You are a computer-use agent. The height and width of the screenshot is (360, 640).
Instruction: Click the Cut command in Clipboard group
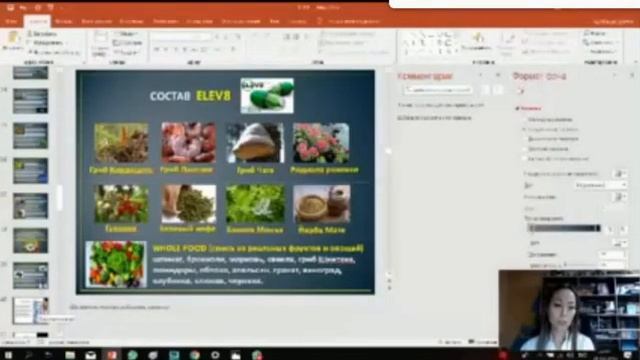pos(43,34)
